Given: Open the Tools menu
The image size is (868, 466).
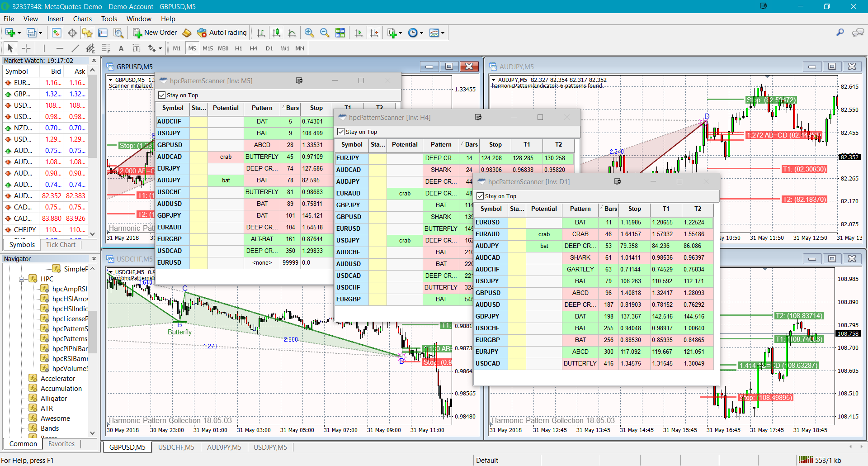Looking at the screenshot, I should tap(109, 19).
